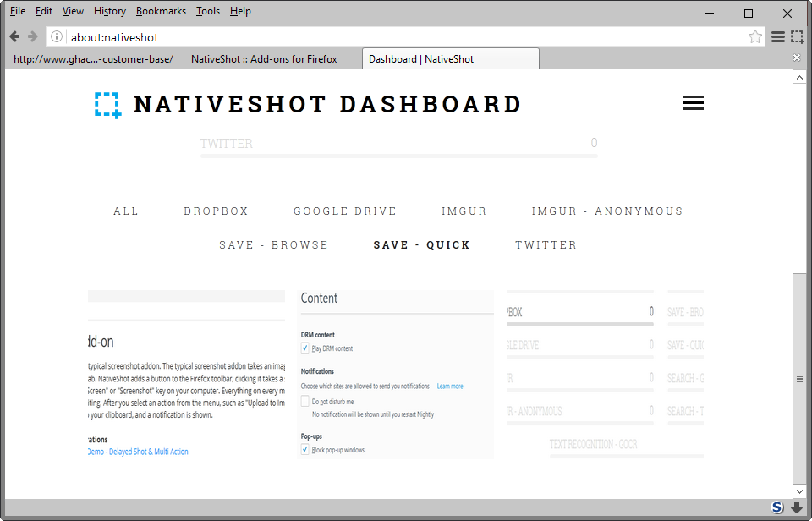Click the download arrow in status bar

click(x=797, y=507)
